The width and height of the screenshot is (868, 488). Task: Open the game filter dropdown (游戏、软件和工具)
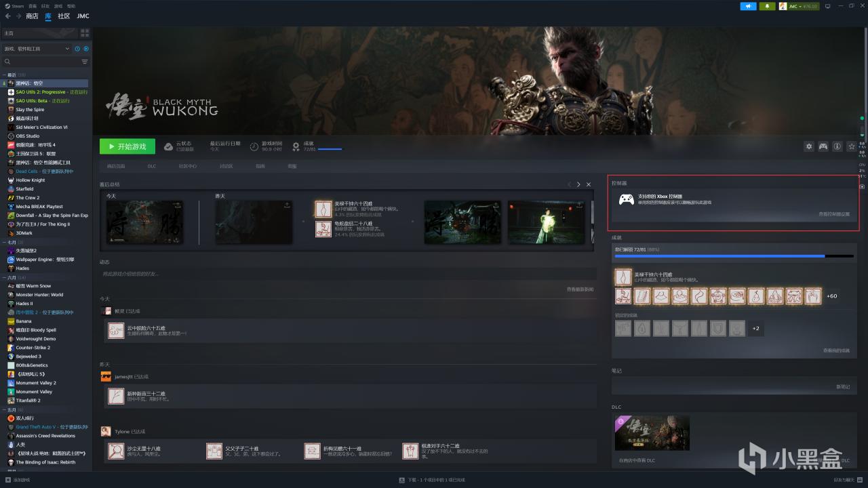[x=37, y=49]
